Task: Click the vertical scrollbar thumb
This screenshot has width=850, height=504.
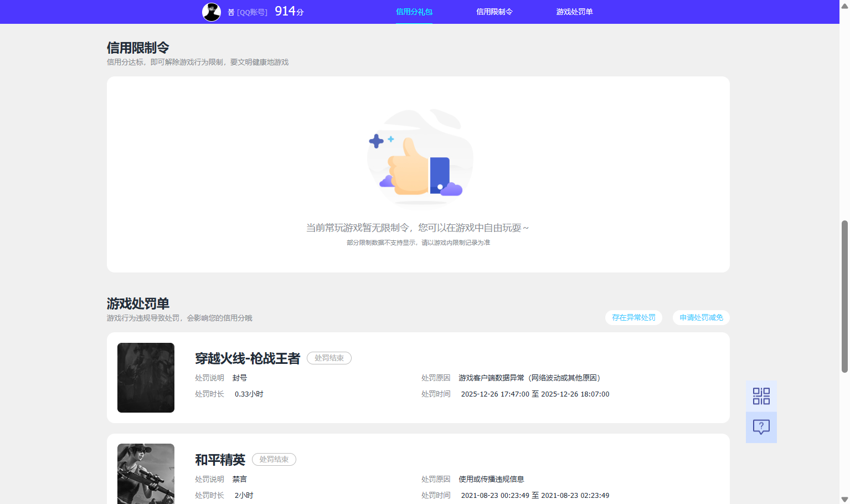Action: (844, 296)
